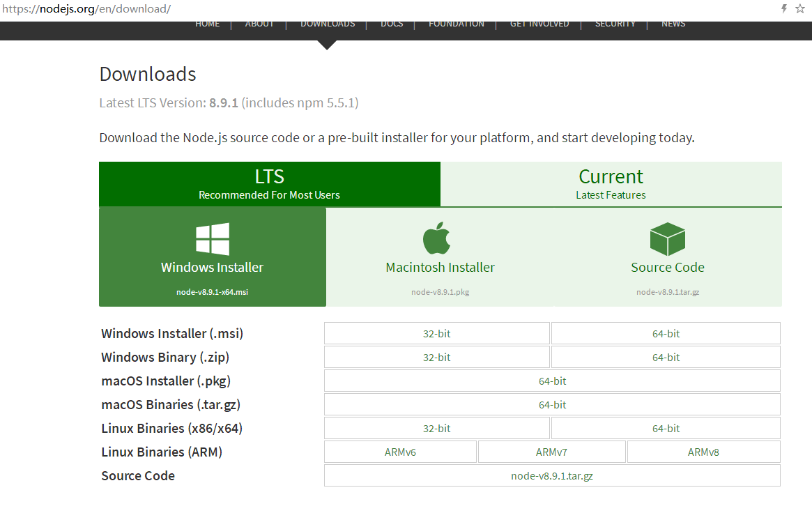The height and width of the screenshot is (513, 812).
Task: Click the Linux Binaries (x86/x64) row label
Action: pos(172,428)
